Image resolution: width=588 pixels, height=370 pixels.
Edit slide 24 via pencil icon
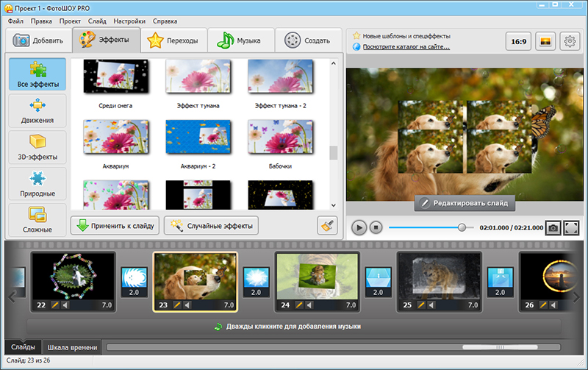click(299, 305)
